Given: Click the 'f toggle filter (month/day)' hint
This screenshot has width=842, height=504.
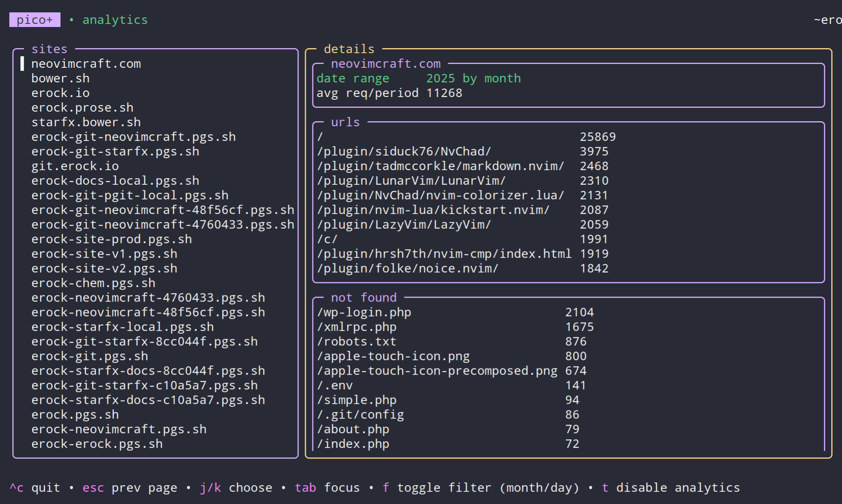Looking at the screenshot, I should point(481,488).
